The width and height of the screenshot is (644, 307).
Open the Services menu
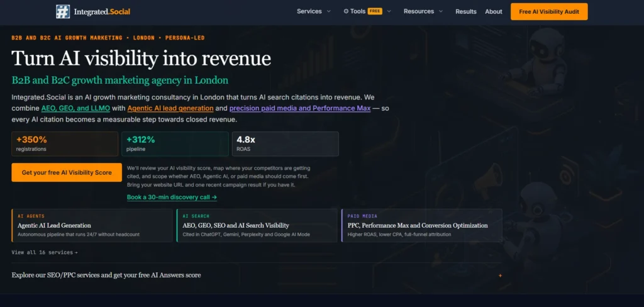point(309,11)
